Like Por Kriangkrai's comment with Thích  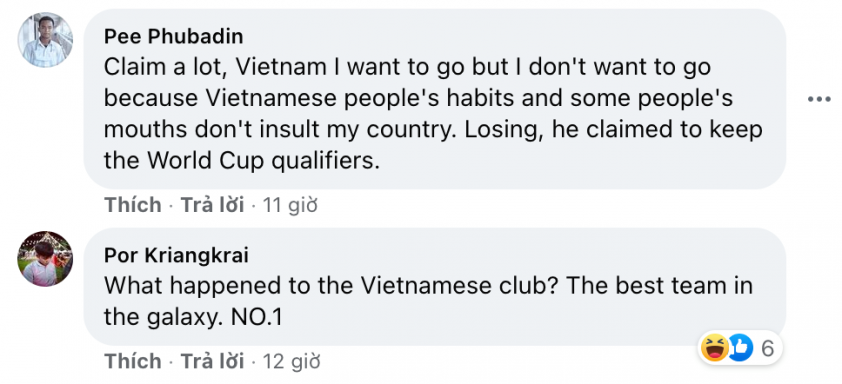pos(133,361)
